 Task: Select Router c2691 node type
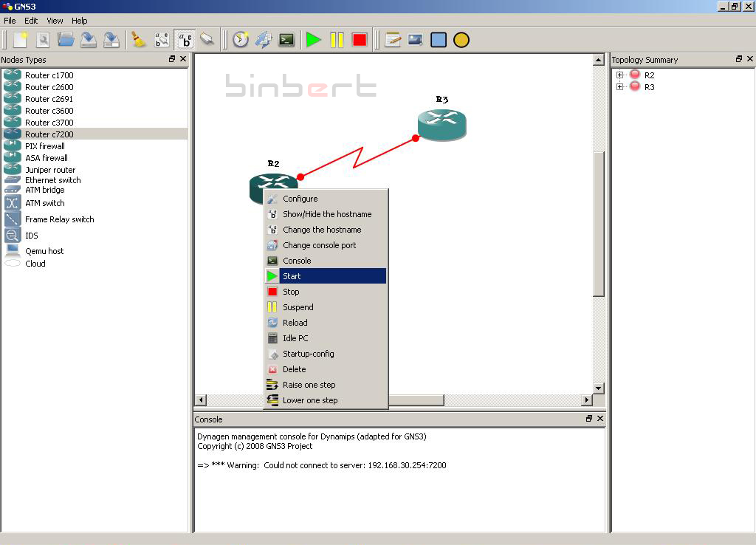pyautogui.click(x=94, y=99)
